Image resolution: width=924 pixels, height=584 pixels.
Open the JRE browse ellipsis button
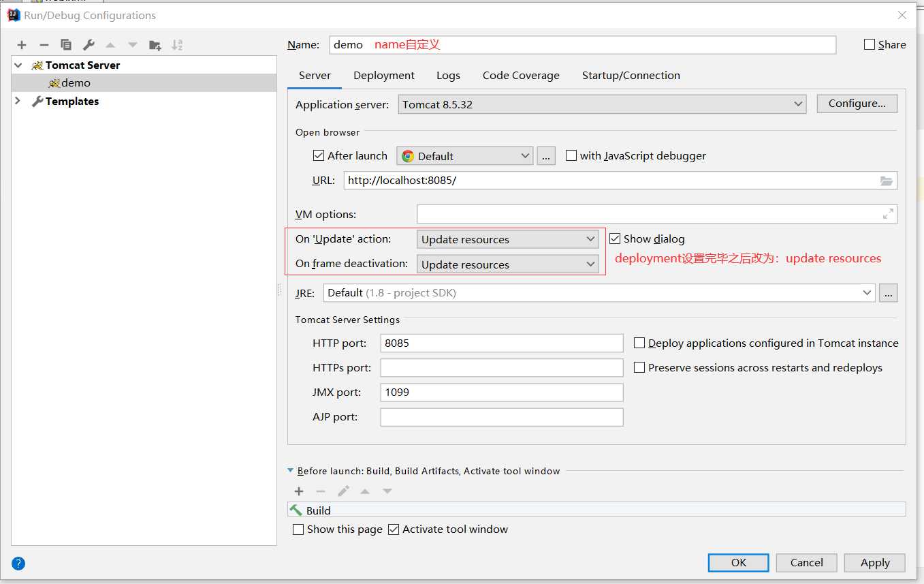coord(888,293)
